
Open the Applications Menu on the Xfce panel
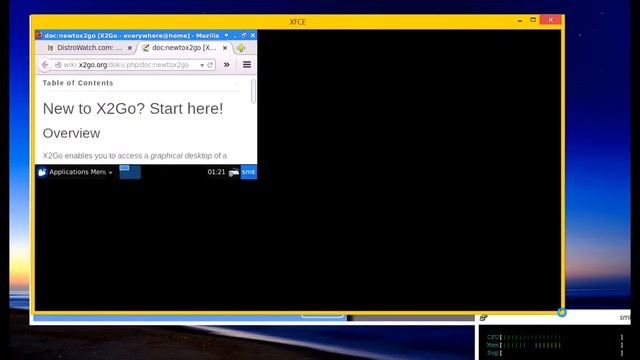75,172
